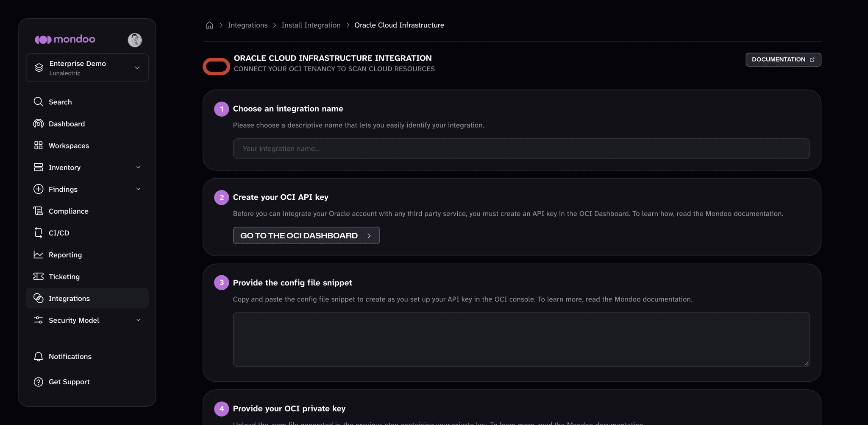Expand the Security Model submenu chevron
Image resolution: width=868 pixels, height=425 pixels.
tap(138, 320)
